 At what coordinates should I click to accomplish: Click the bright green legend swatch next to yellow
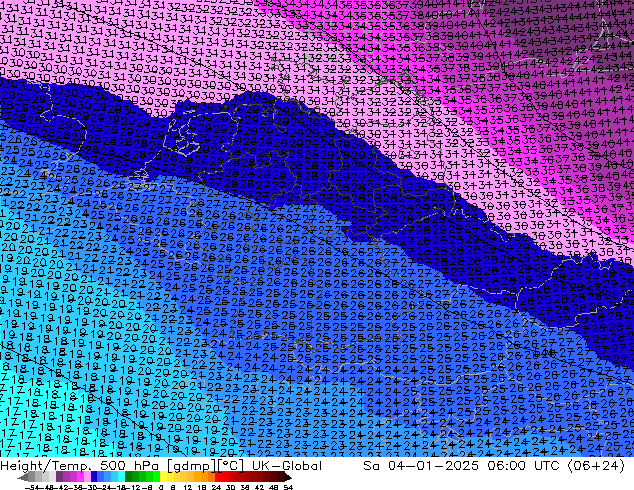pos(156,477)
